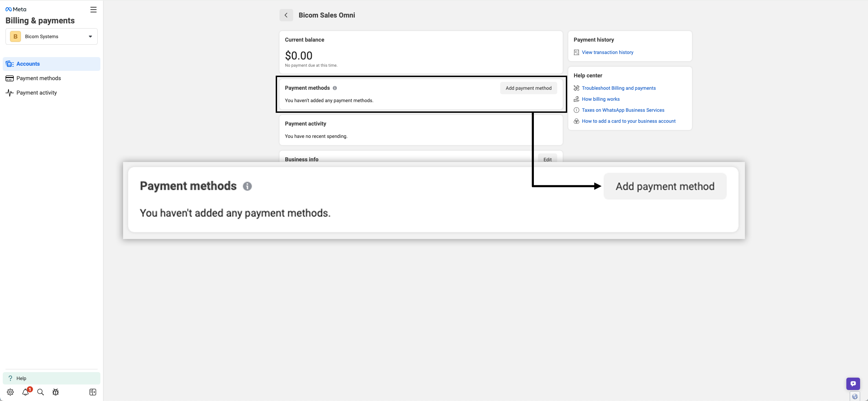Click Edit button for Business info

547,159
